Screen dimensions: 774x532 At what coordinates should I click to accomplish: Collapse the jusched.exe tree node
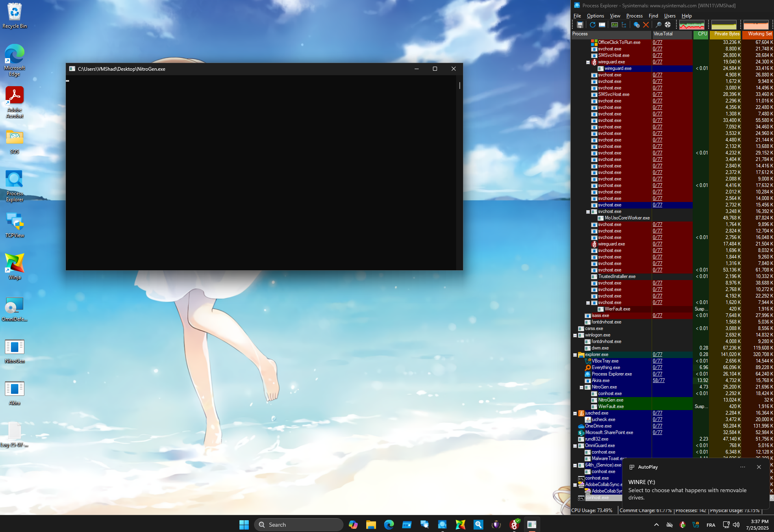tap(575, 413)
